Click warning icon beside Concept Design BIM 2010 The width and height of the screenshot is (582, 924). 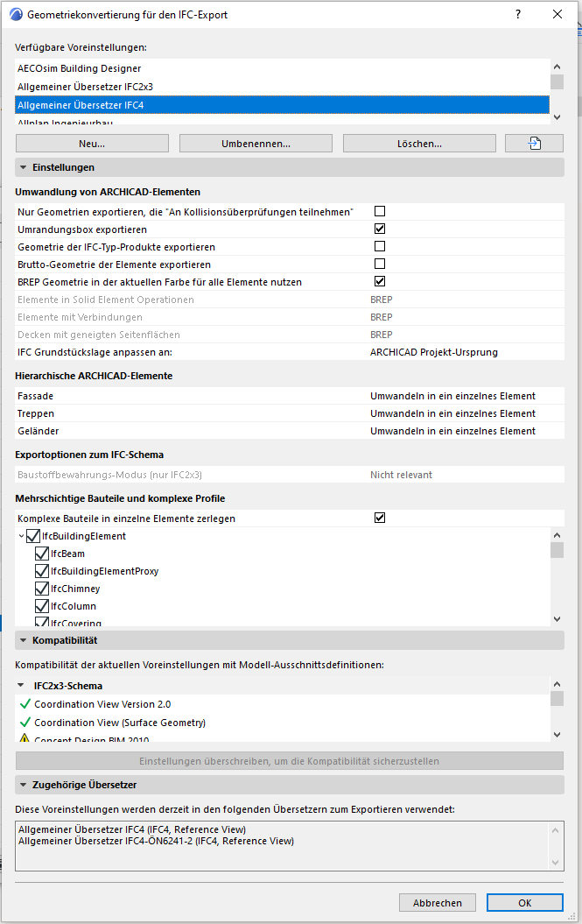coord(25,740)
